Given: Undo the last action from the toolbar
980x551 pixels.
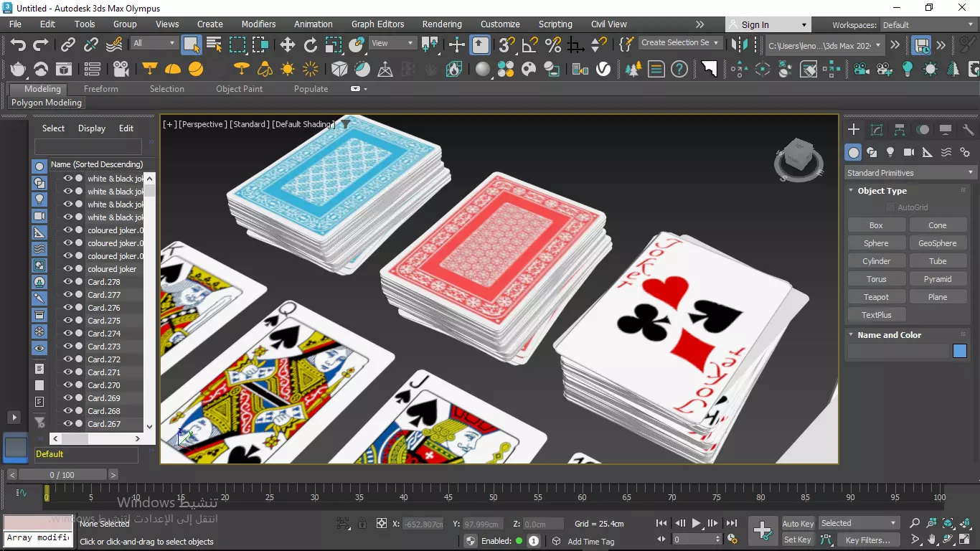Looking at the screenshot, I should coord(18,45).
